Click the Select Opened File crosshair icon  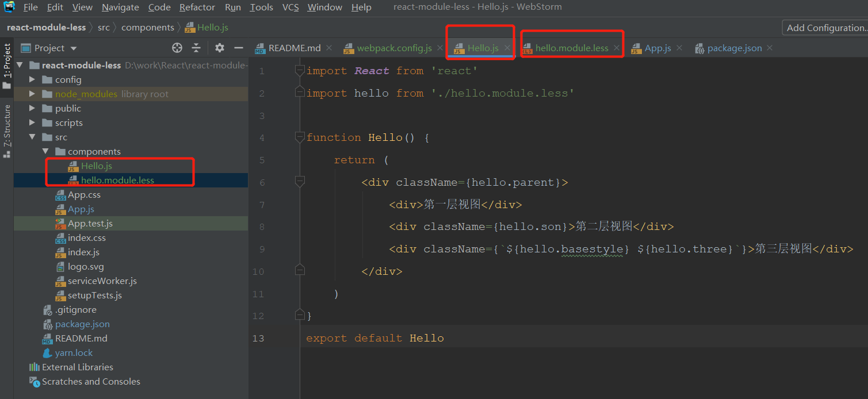click(x=177, y=48)
